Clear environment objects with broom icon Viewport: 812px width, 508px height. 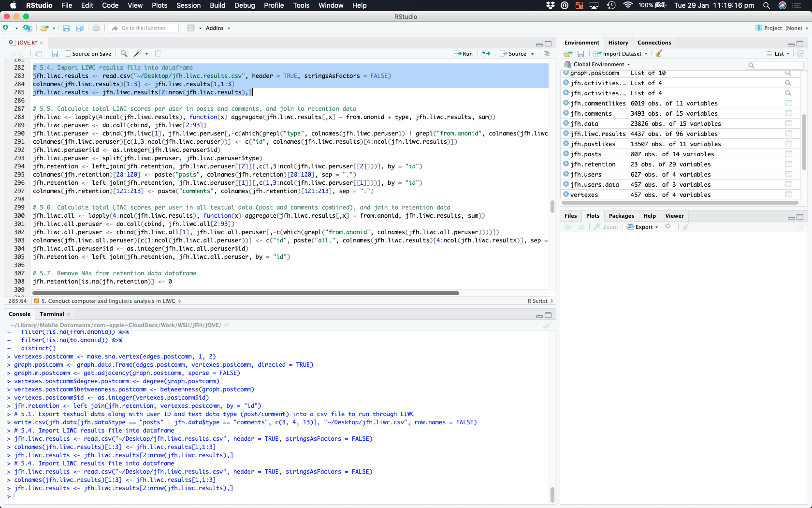pos(659,54)
